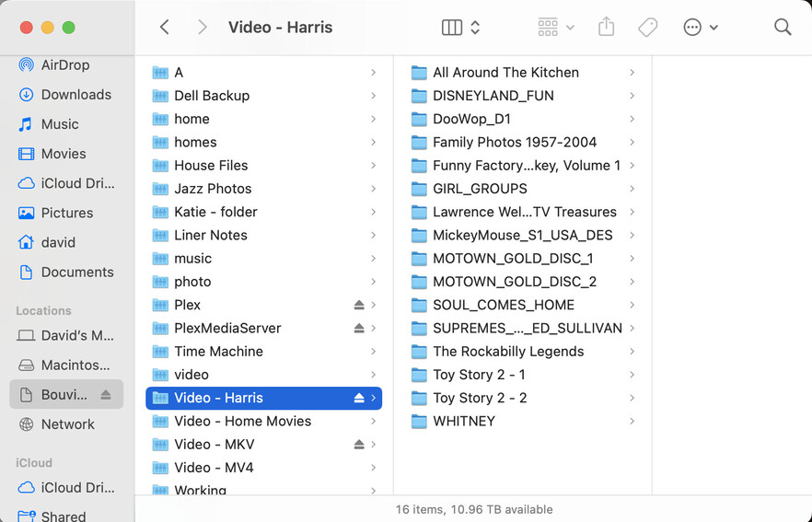
Task: Open Funny Factory...key, Volume 1 folder
Action: tap(523, 165)
